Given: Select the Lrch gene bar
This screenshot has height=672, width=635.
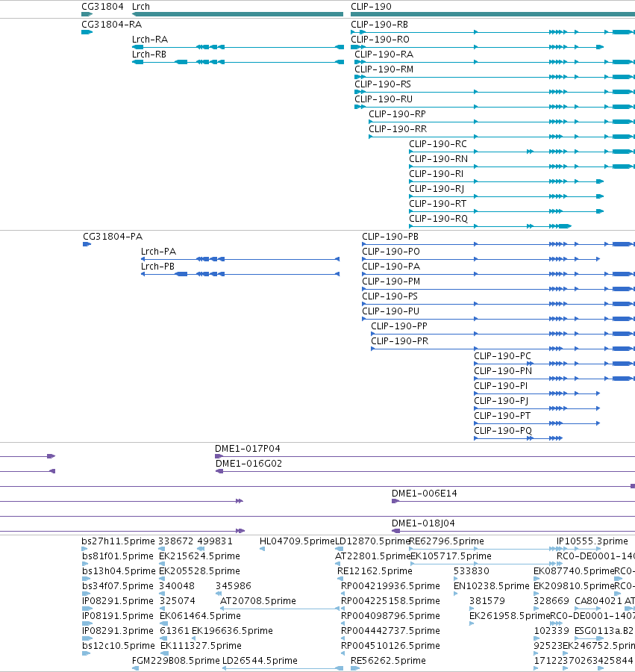Looking at the screenshot, I should point(237,14).
